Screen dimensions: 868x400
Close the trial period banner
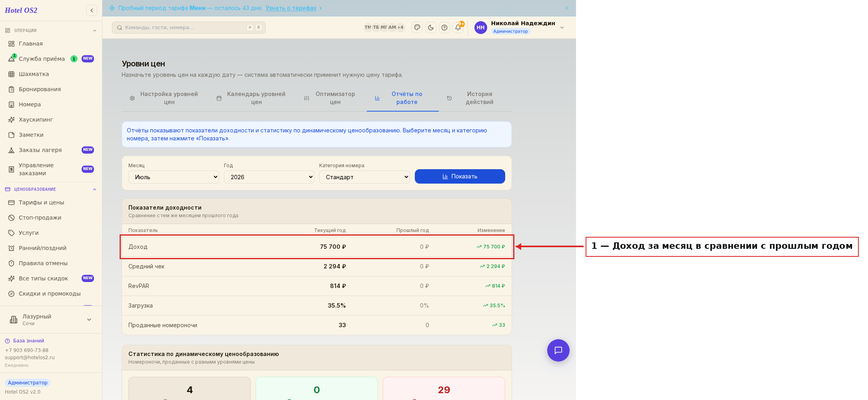pyautogui.click(x=567, y=8)
